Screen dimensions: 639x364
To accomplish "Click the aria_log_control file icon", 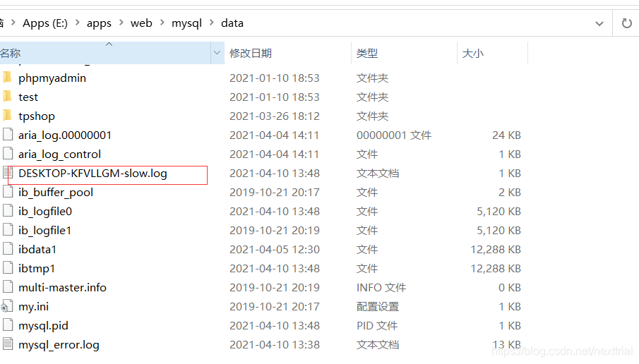I will 8,154.
